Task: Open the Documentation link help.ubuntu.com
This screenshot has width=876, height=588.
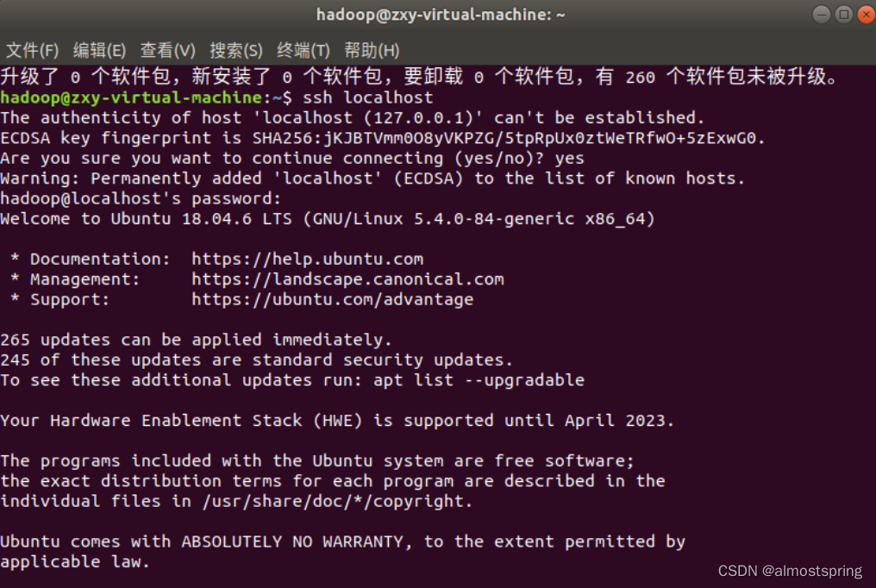Action: tap(308, 259)
